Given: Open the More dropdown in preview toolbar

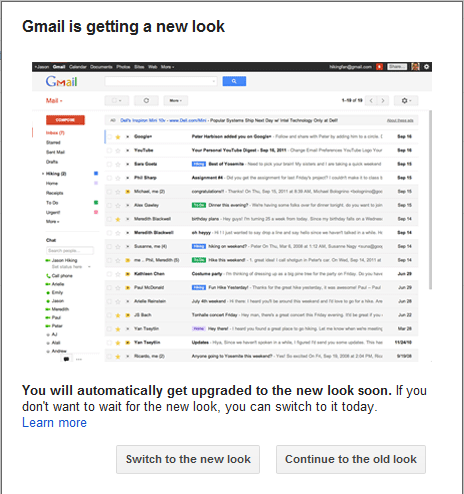Looking at the screenshot, I should (176, 100).
